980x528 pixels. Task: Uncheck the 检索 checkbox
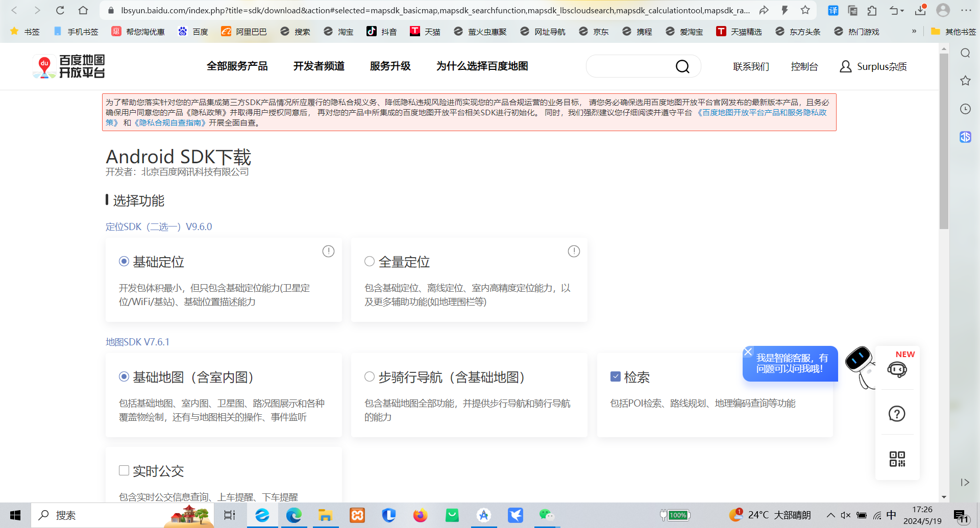(x=616, y=376)
